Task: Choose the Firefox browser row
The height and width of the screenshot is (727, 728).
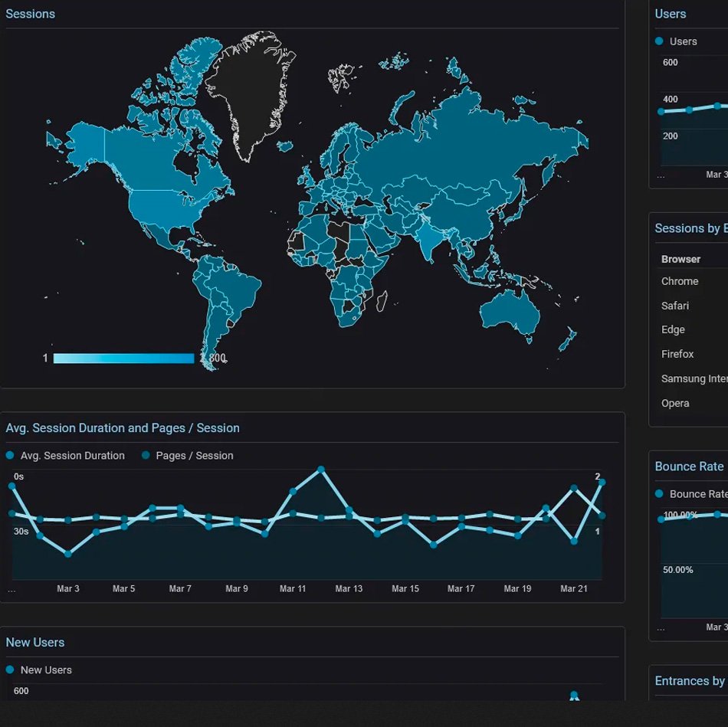Action: (677, 354)
